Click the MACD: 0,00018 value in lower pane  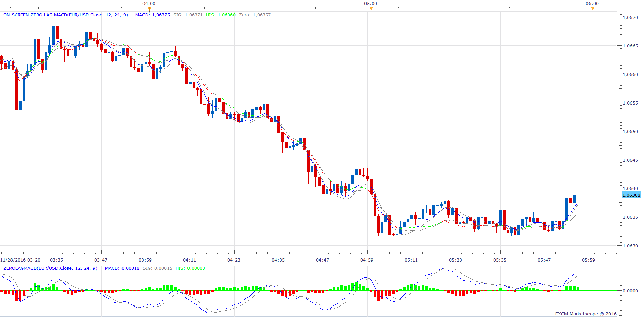click(x=122, y=268)
